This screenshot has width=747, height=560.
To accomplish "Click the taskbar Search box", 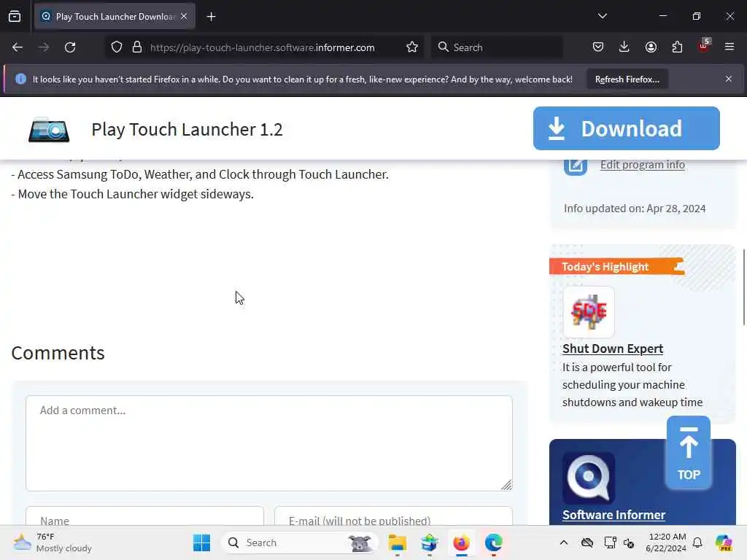I will pyautogui.click(x=299, y=542).
